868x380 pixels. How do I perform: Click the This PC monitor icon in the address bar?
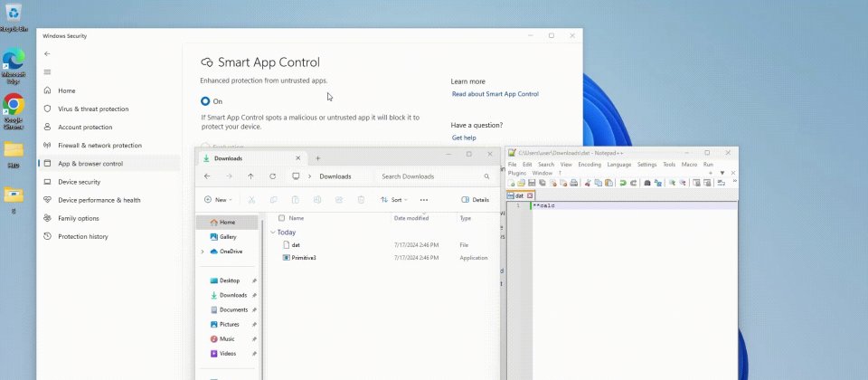296,176
